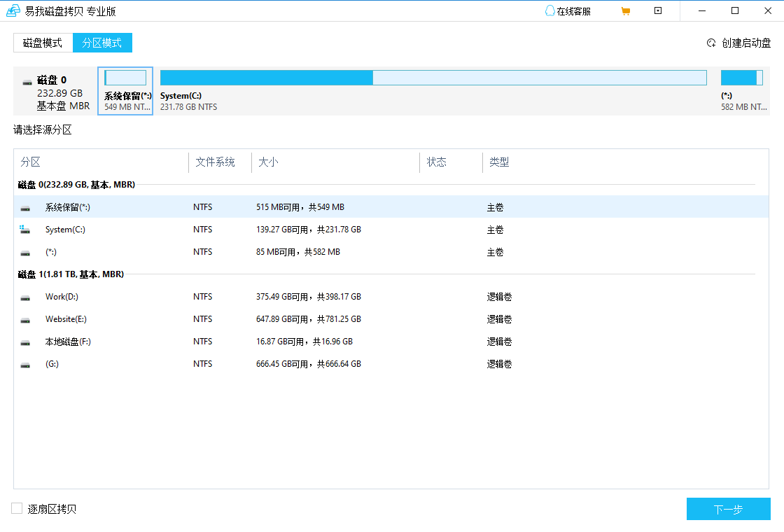Viewport: 784px width, 532px height.
Task: Select the 本地磁盘(F:) partition name
Action: click(68, 342)
